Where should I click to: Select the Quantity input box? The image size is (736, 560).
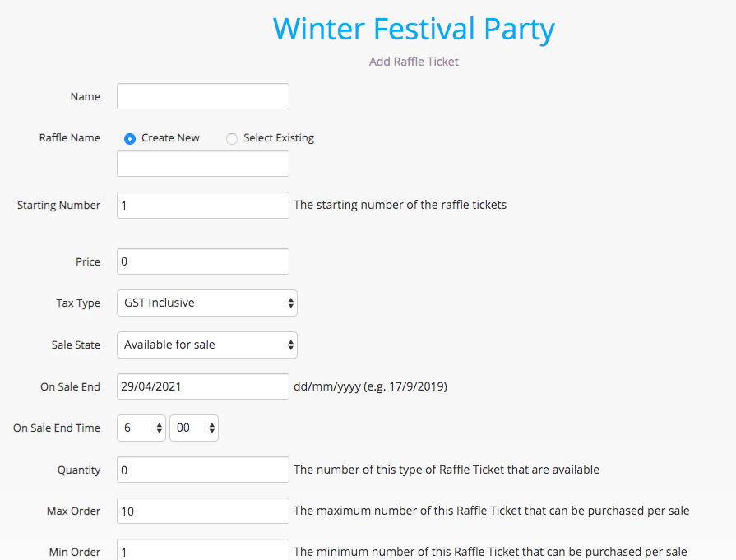click(203, 470)
